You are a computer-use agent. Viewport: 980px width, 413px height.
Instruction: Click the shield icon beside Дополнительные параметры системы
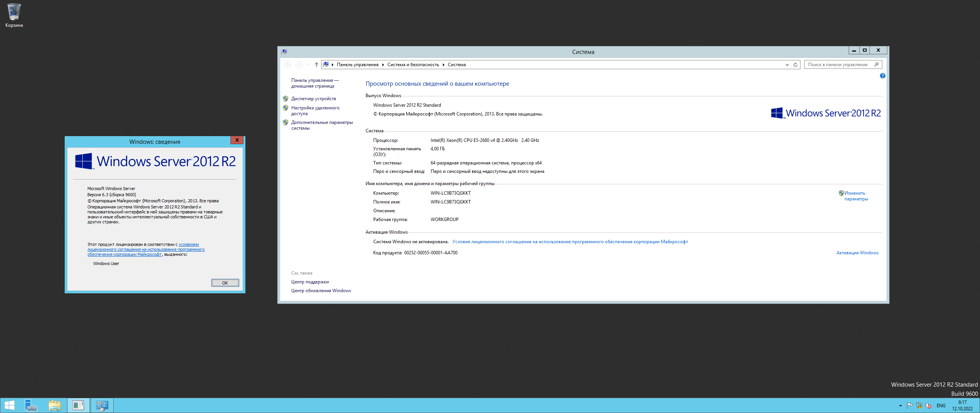[286, 122]
